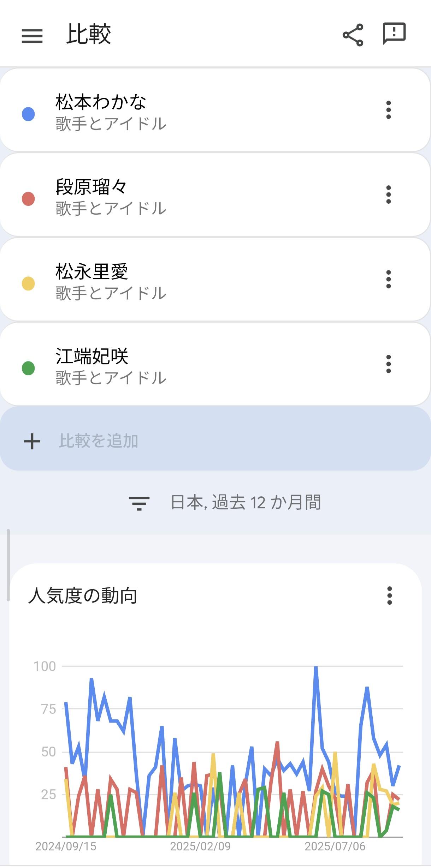The image size is (431, 868).
Task: Tap the share icon
Action: click(353, 35)
